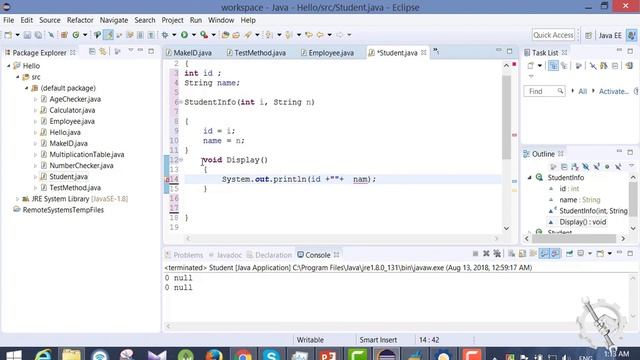The width and height of the screenshot is (640, 360).
Task: Show hidden editor tabs chevron
Action: click(x=436, y=51)
